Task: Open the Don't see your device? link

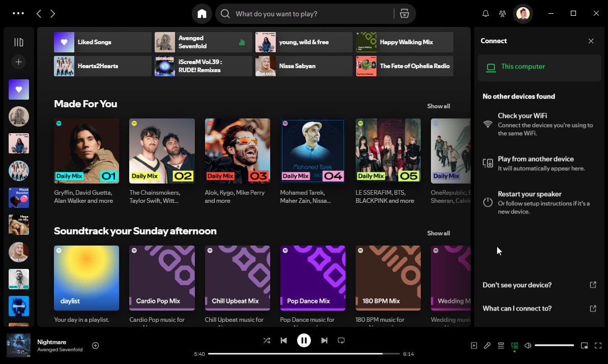Action: [x=539, y=285]
